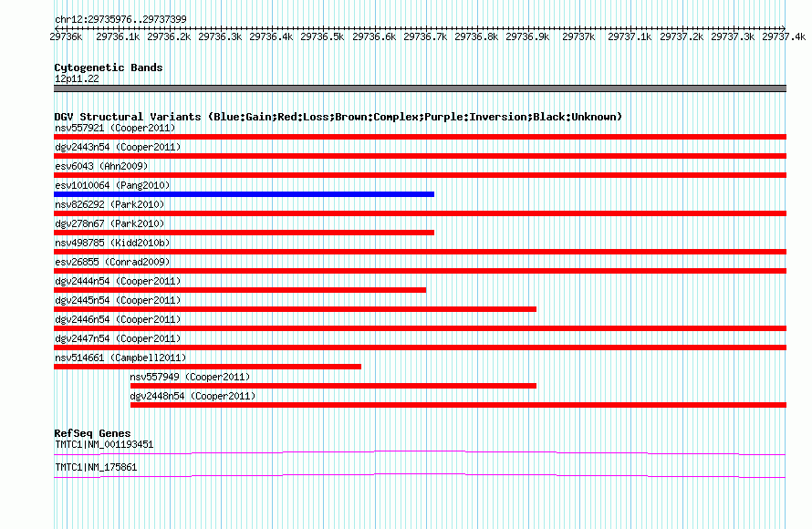The image size is (812, 529).
Task: Click the 29736.4k ruler tick label
Action: click(x=271, y=36)
